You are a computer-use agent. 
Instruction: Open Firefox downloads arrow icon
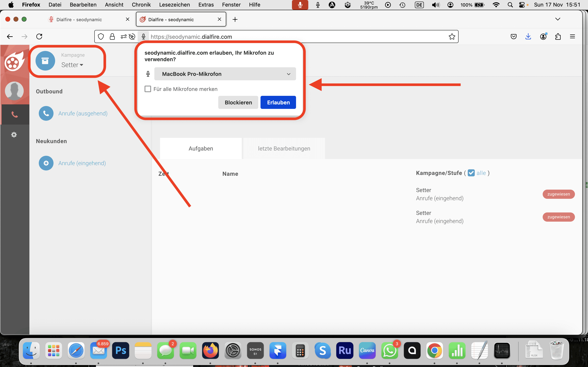point(528,37)
